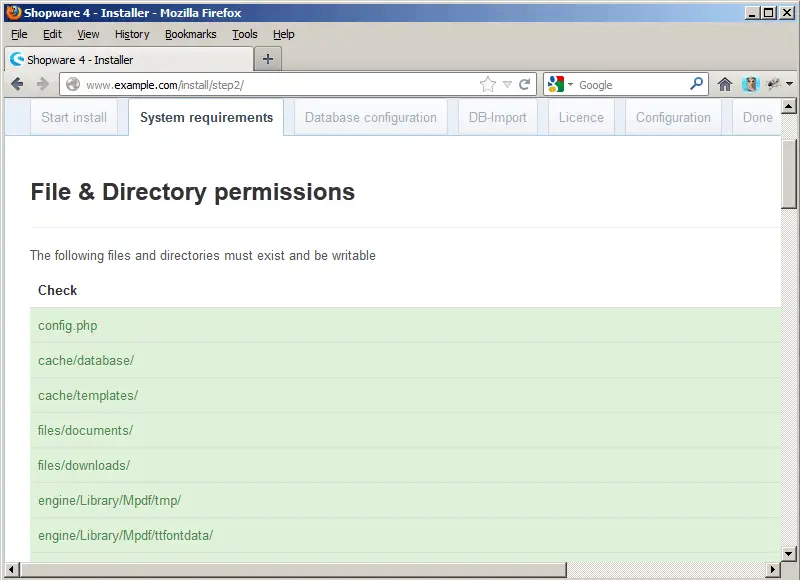Screen dimensions: 800x580
Task: Click the cache/templates/ row
Action: 405,395
